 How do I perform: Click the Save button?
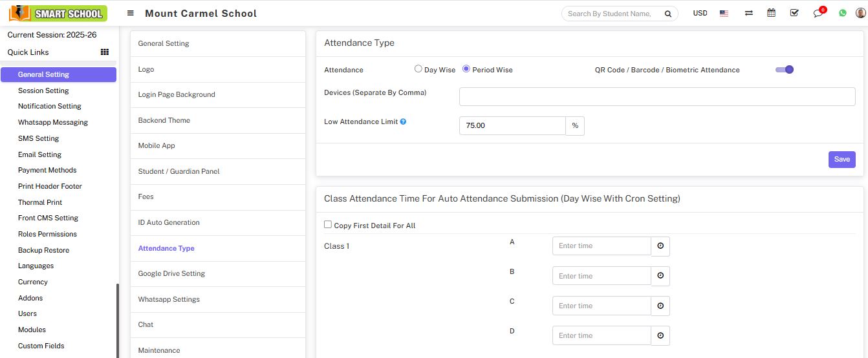coord(841,160)
